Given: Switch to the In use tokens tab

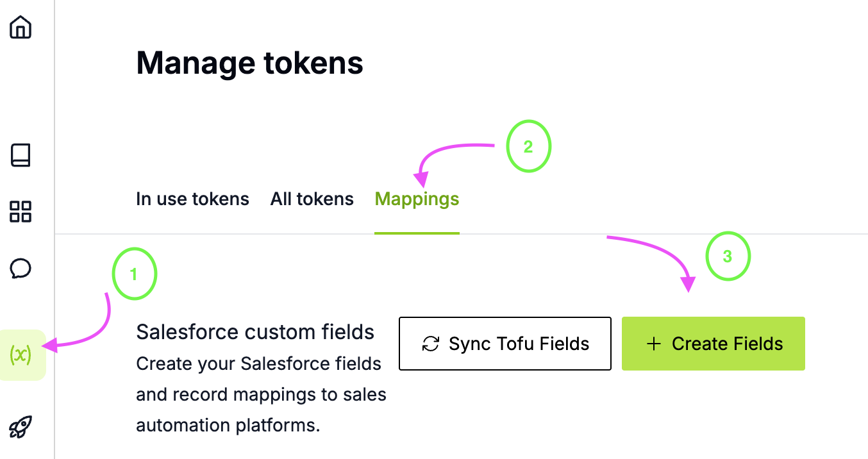Looking at the screenshot, I should coord(192,199).
